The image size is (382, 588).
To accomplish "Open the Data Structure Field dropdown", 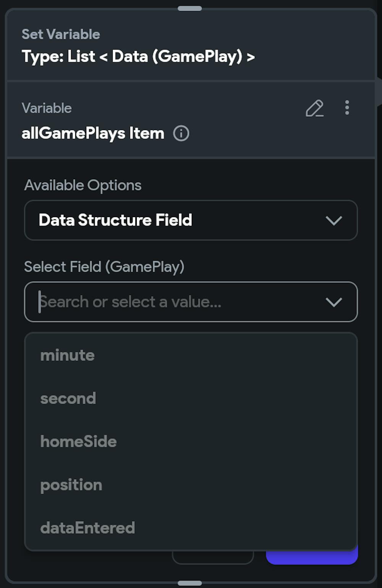I will coord(191,220).
